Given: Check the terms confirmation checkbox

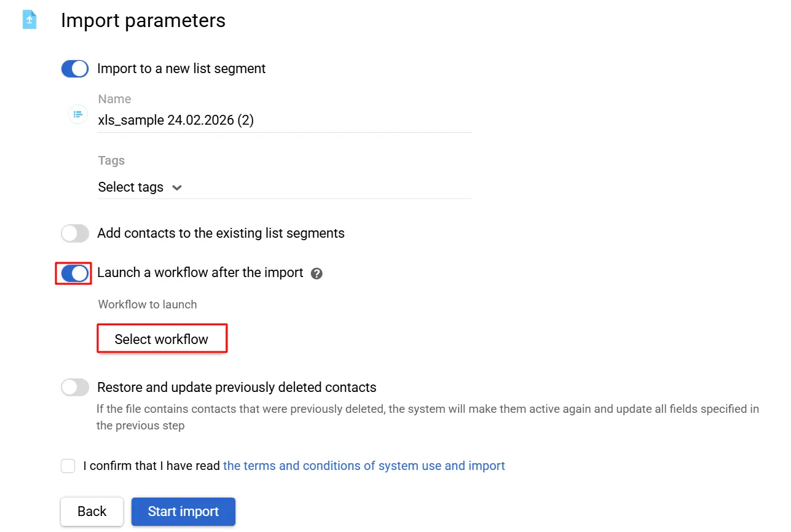Looking at the screenshot, I should [68, 466].
